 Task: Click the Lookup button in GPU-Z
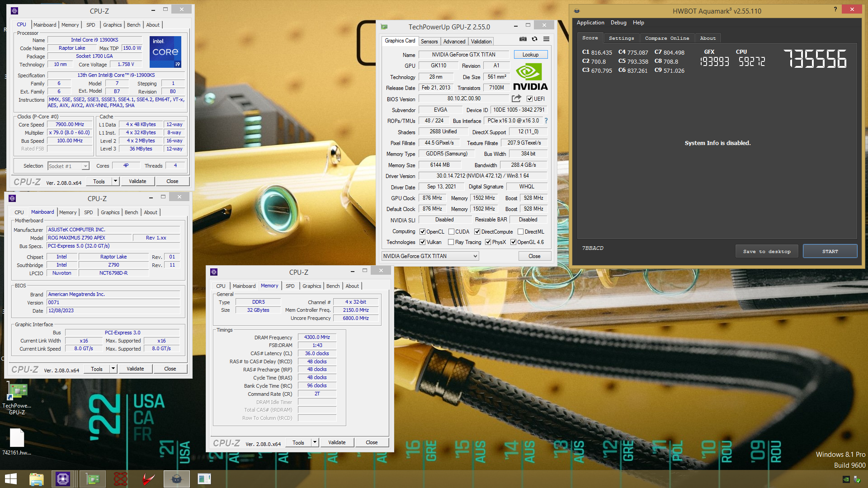(x=530, y=55)
